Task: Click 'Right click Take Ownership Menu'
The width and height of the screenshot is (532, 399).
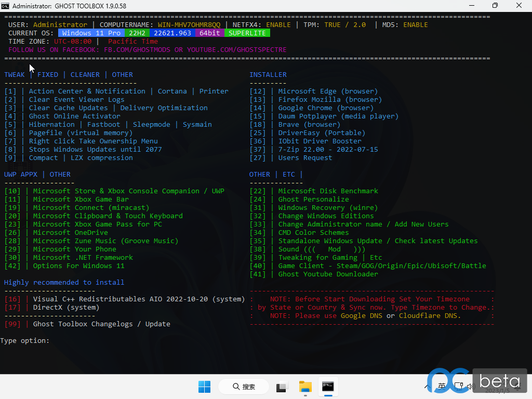Action: pos(94,141)
